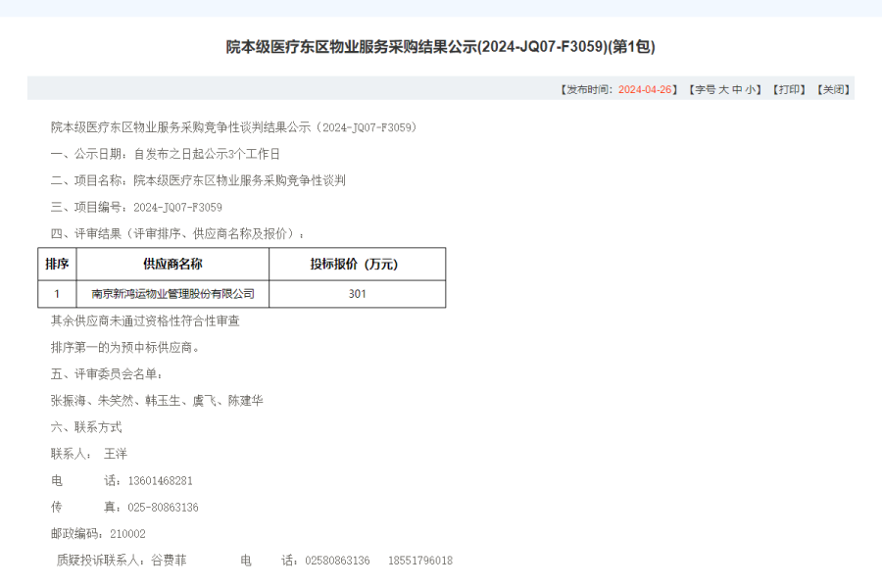Click the fax number 025-80863136
The width and height of the screenshot is (882, 588).
tap(164, 508)
